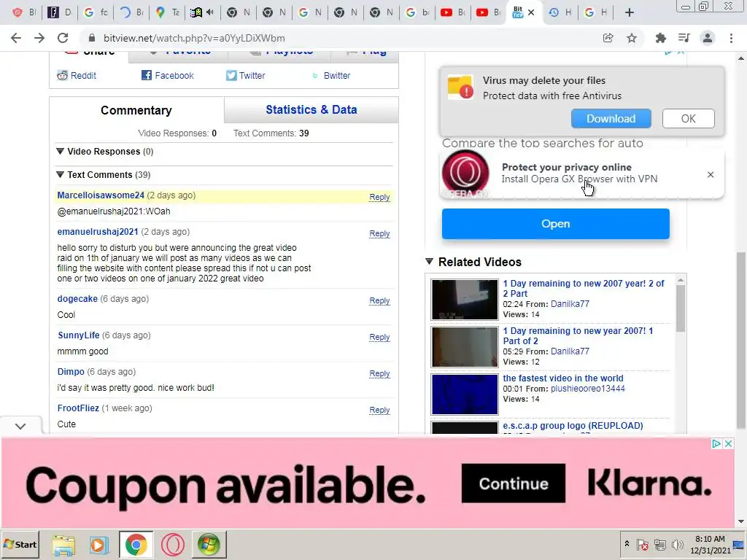Viewport: 747px width, 560px height.
Task: Show hidden tray icons arrow
Action: (627, 543)
